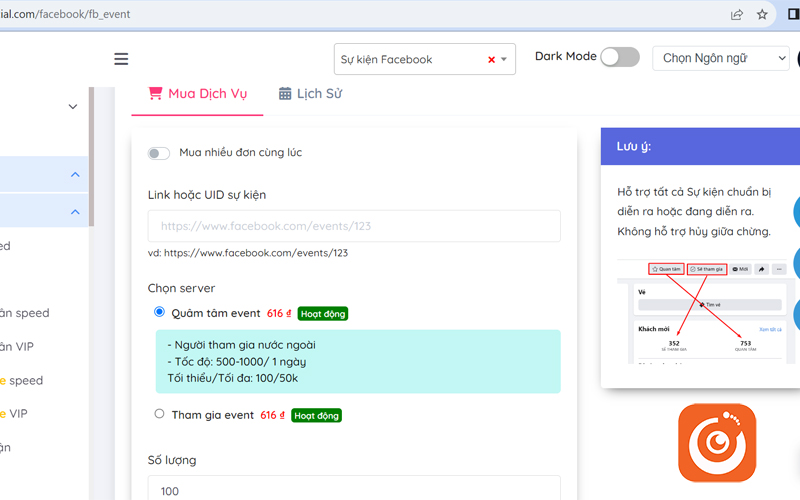
Task: Click the browser address bar URL
Action: tap(65, 14)
